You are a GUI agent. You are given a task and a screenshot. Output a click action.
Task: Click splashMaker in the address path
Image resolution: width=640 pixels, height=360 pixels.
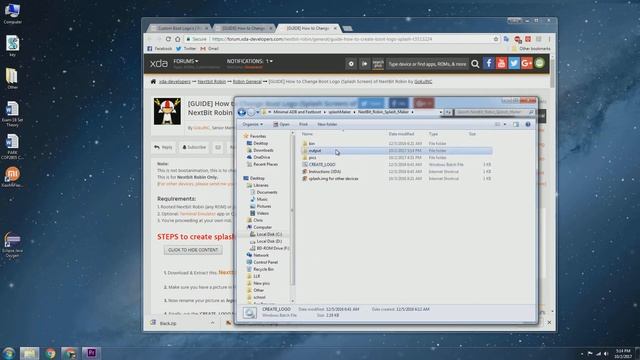pos(340,112)
